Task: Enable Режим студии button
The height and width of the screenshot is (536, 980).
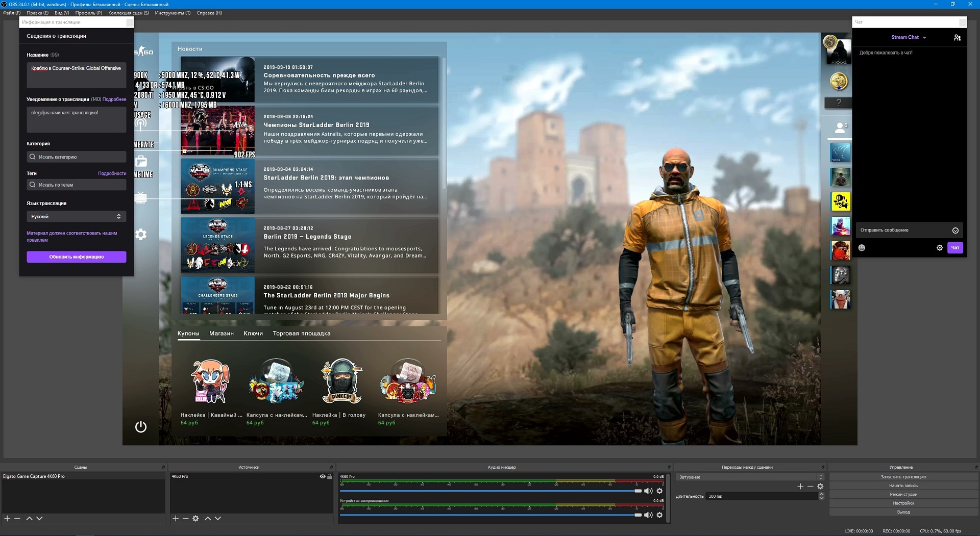Action: [903, 494]
